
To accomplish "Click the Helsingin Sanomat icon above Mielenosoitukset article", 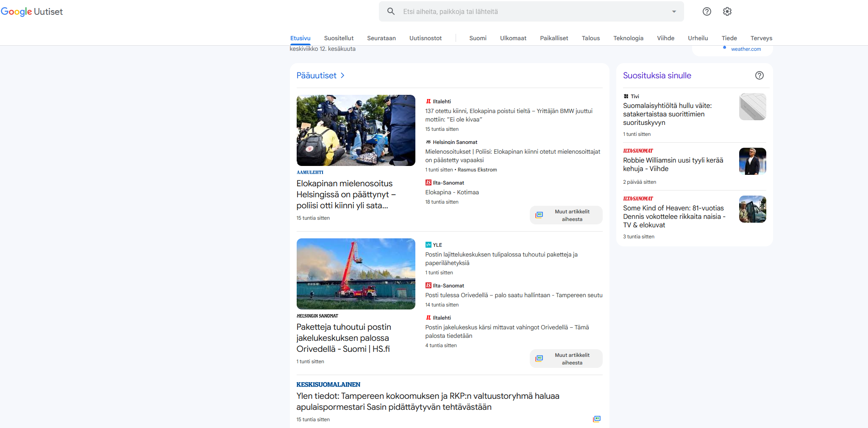I will pyautogui.click(x=428, y=142).
